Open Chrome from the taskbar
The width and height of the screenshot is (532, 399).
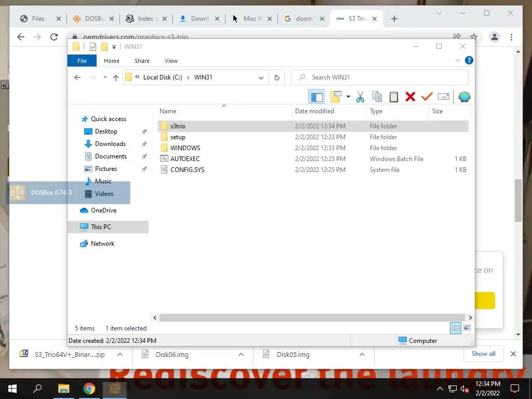pyautogui.click(x=89, y=389)
